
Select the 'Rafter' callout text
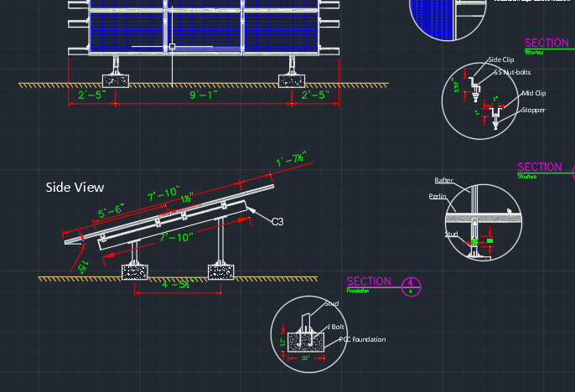coord(443,180)
